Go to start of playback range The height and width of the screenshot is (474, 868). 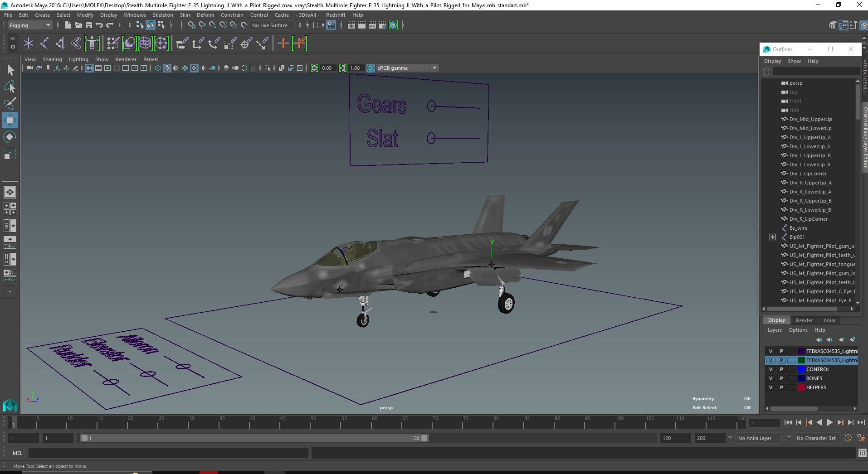coord(788,422)
